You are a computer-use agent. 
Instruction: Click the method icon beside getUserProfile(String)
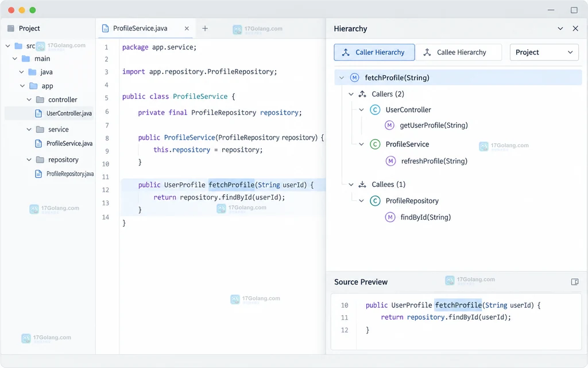(x=390, y=125)
